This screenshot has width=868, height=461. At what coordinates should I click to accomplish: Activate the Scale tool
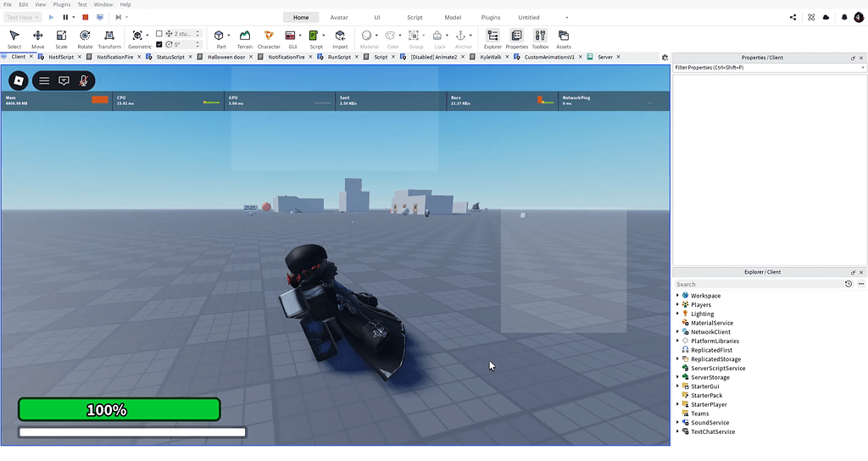point(61,39)
